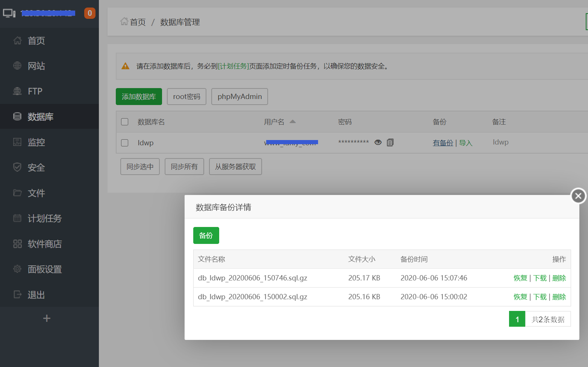Viewport: 588px width, 367px height.
Task: Expand the sidebar with the plus button
Action: (x=46, y=318)
